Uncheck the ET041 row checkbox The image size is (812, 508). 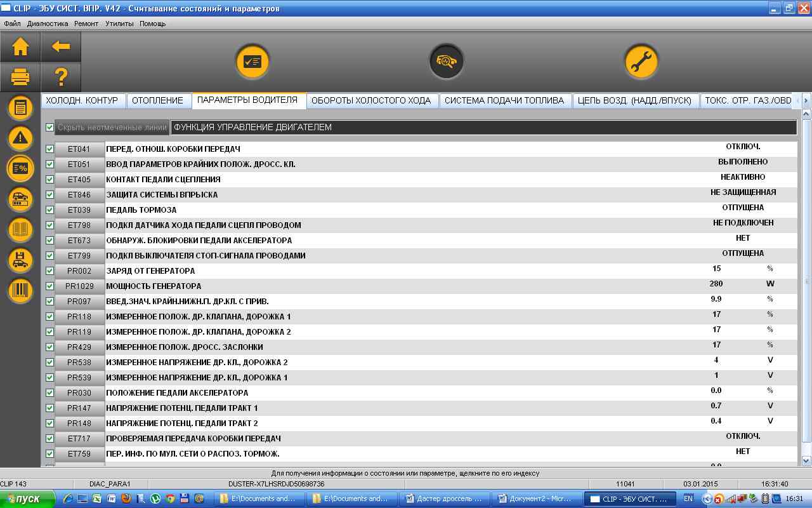[x=50, y=149]
